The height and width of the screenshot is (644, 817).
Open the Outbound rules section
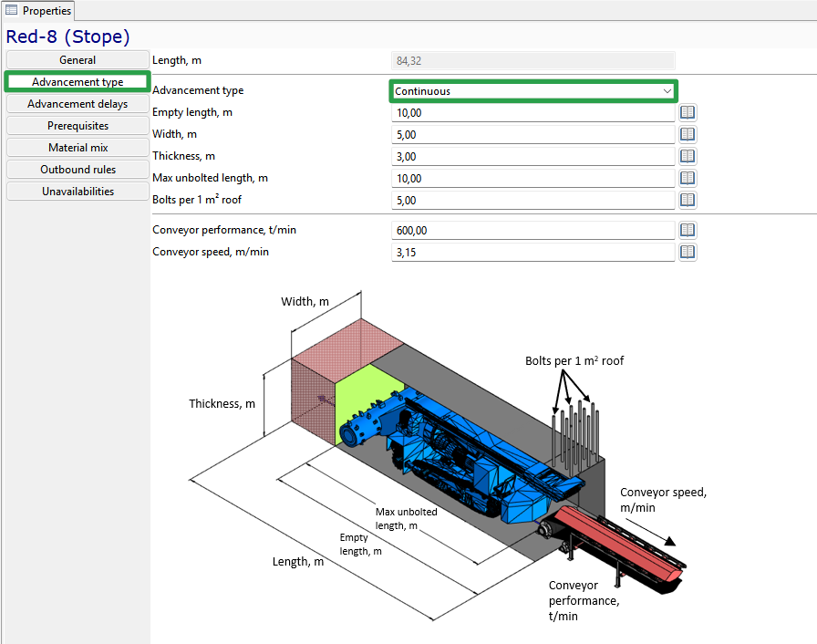coord(78,170)
